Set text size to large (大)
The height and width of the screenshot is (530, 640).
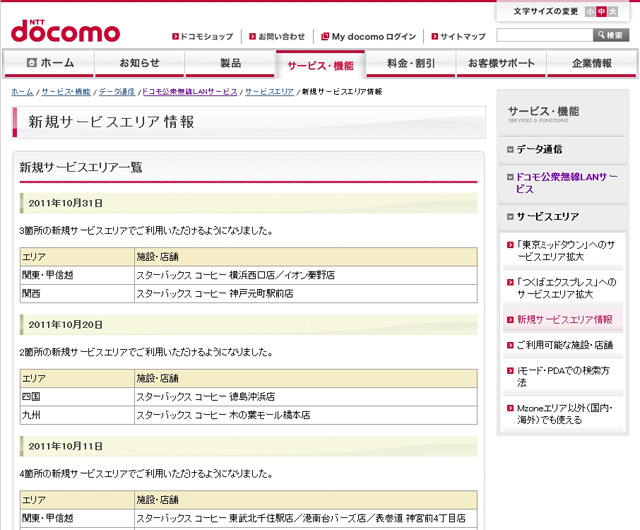(613, 12)
